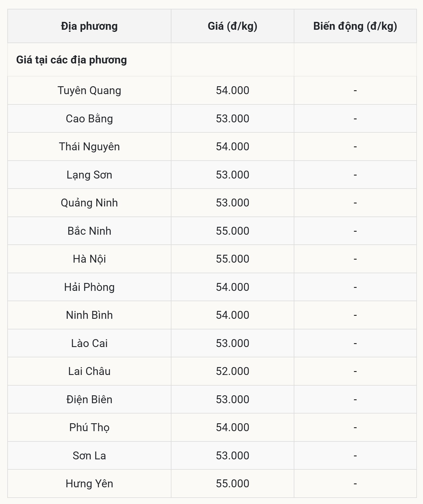This screenshot has height=504, width=423.
Task: Select the Hà Nội row label
Action: (x=89, y=259)
